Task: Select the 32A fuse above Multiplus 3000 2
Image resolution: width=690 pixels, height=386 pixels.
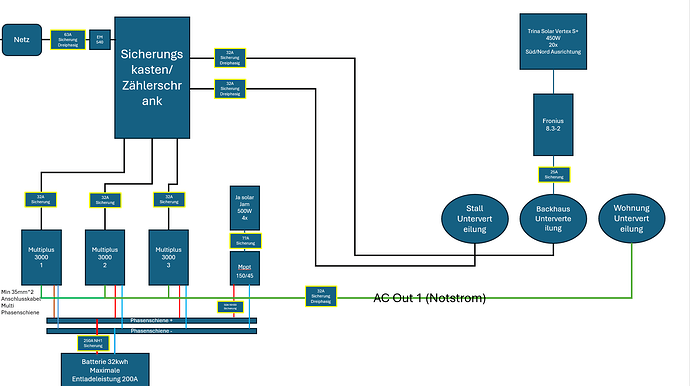Action: tap(105, 200)
